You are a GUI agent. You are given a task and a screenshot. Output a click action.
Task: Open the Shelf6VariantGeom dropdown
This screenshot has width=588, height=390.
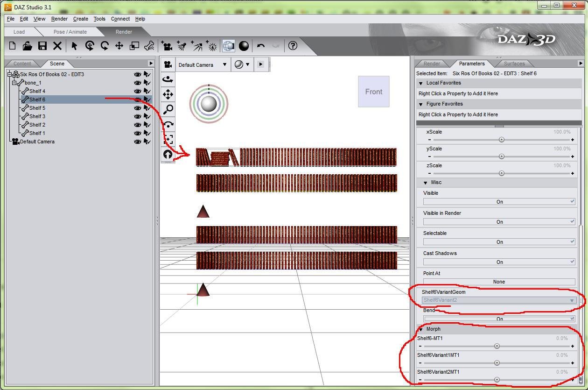click(x=499, y=300)
